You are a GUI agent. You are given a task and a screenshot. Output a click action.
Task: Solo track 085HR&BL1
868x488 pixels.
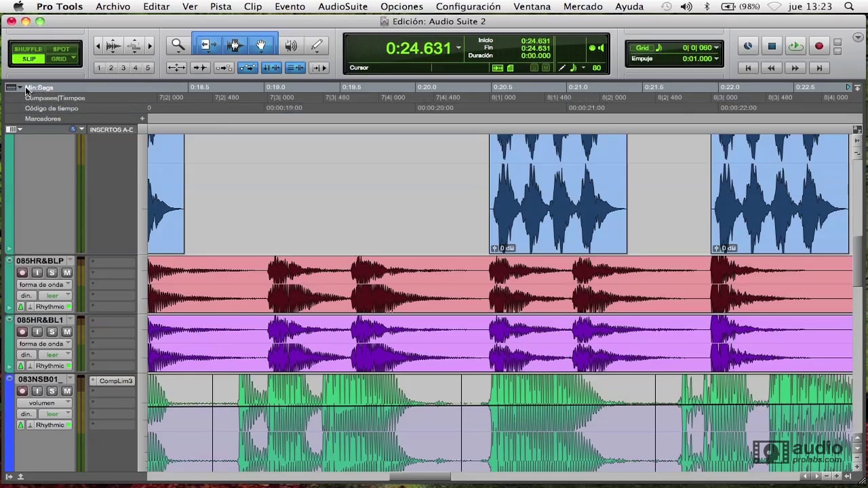point(52,331)
